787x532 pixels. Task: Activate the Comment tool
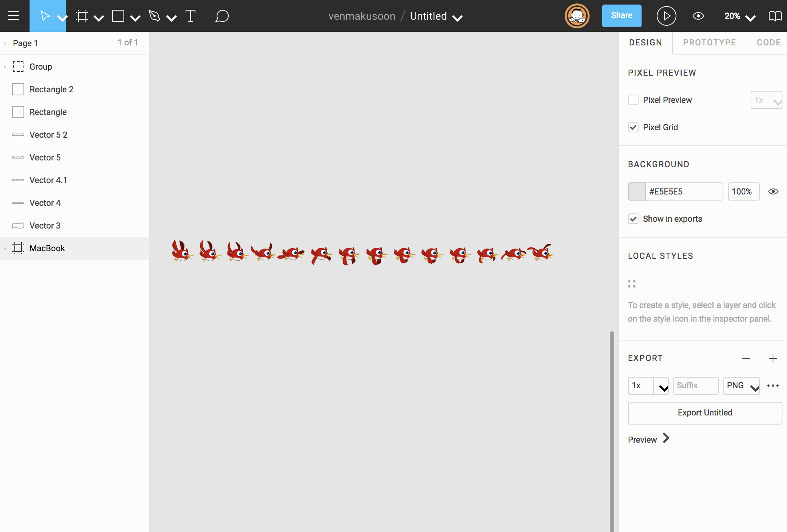pyautogui.click(x=222, y=16)
